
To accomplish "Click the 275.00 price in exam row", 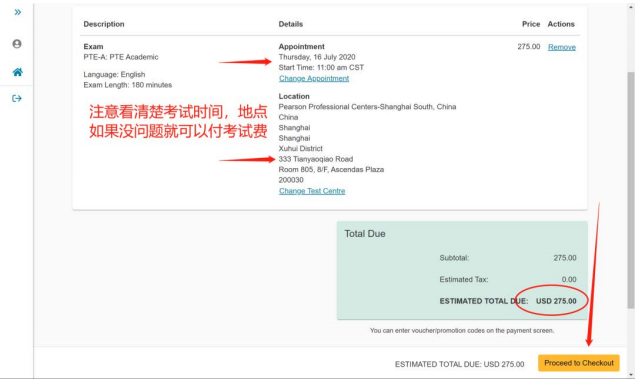I will (x=529, y=46).
